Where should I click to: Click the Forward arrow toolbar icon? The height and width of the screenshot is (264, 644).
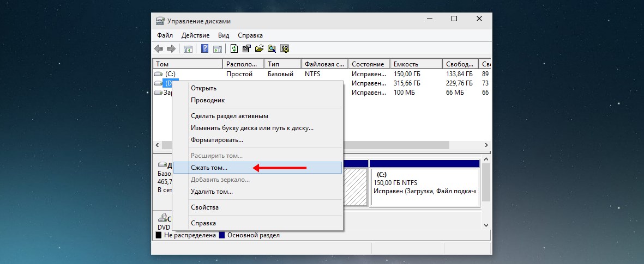[171, 48]
